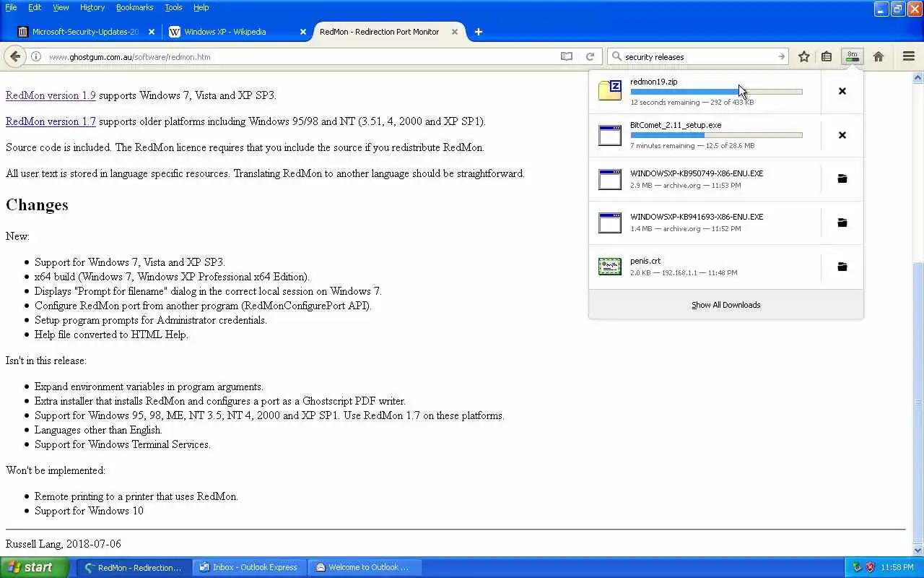Screen dimensions: 924x578
Task: Open the Edit menu
Action: click(35, 7)
